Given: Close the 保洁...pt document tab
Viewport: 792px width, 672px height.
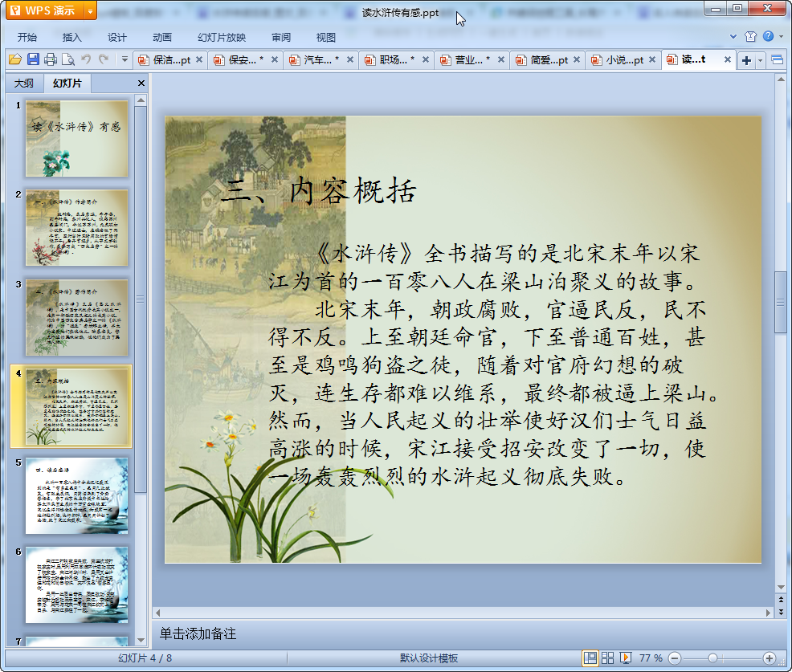Looking at the screenshot, I should 199,59.
